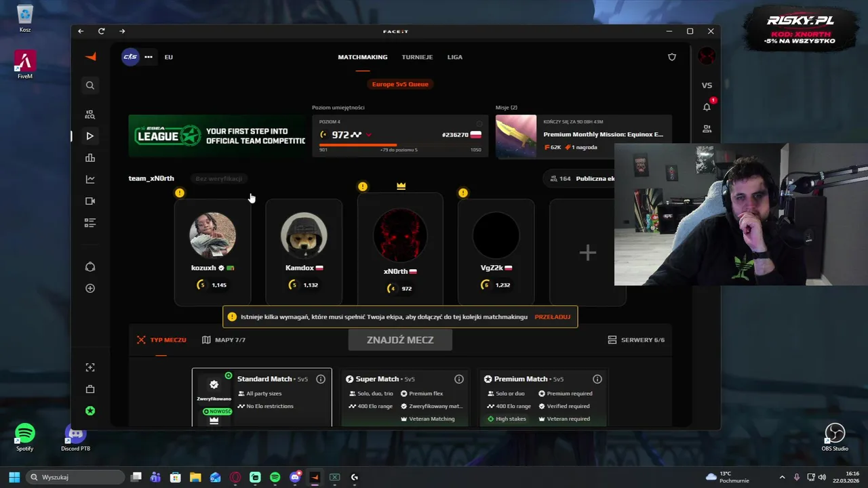Open SERWERY 6/6 server selection
Viewport: 868px width, 488px height.
tap(636, 340)
